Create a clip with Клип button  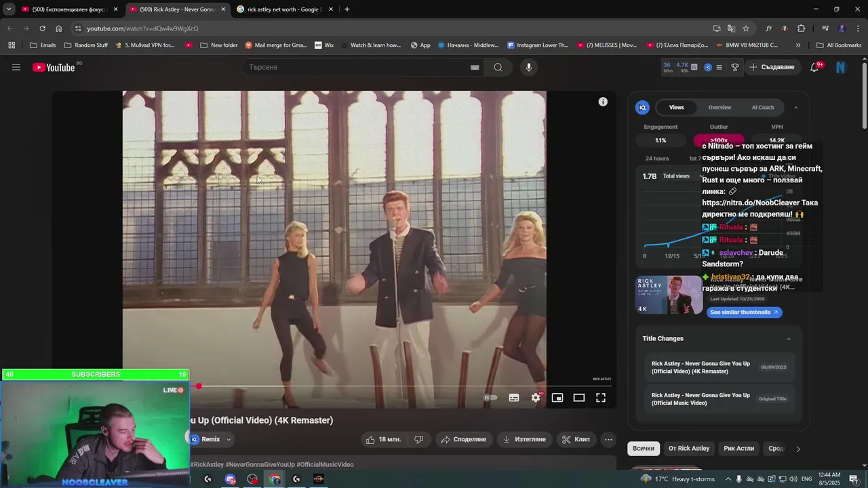coord(576,439)
